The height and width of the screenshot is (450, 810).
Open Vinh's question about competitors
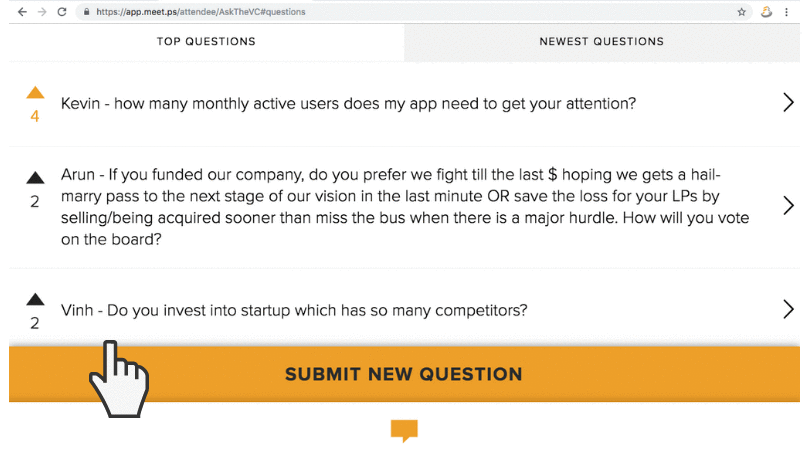[294, 311]
